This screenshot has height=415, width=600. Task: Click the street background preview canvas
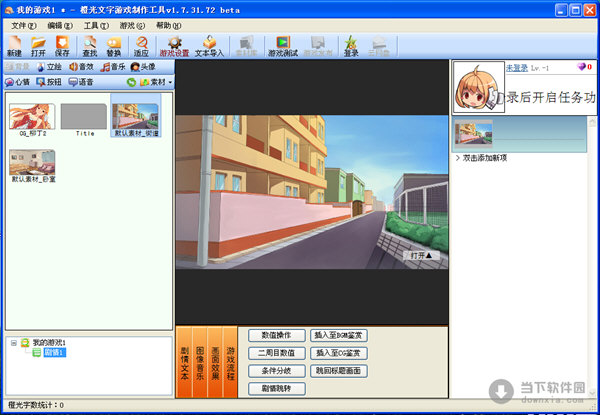(x=312, y=192)
